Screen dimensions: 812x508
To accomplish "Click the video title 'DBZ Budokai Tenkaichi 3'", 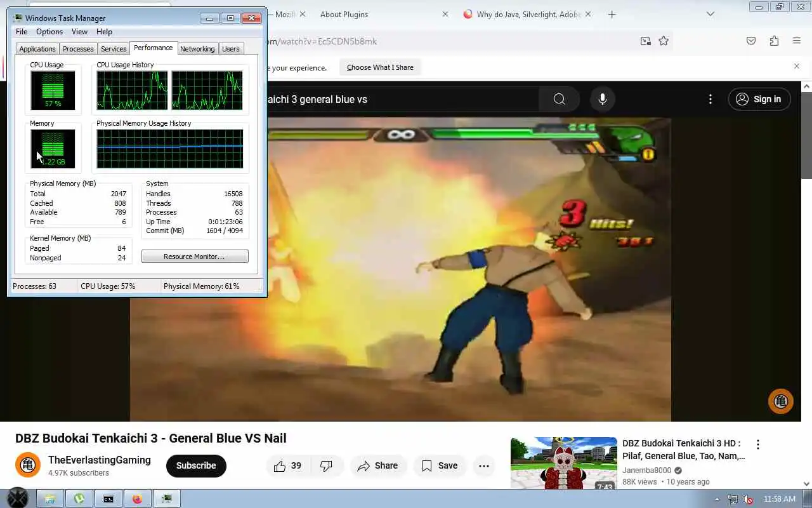I will [151, 438].
